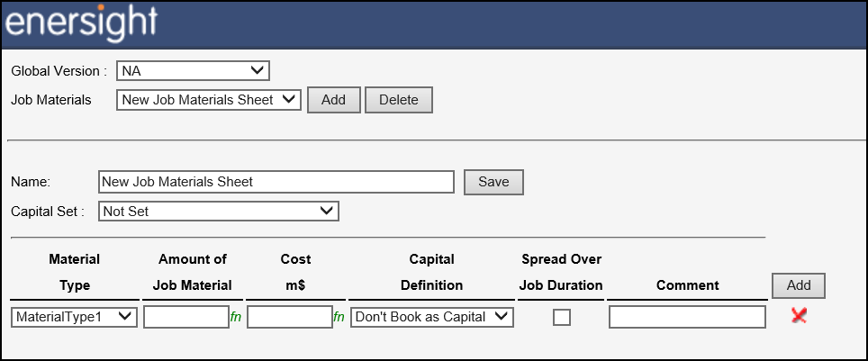The width and height of the screenshot is (868, 361).
Task: Click the Delete button for Job Materials
Action: 399,100
